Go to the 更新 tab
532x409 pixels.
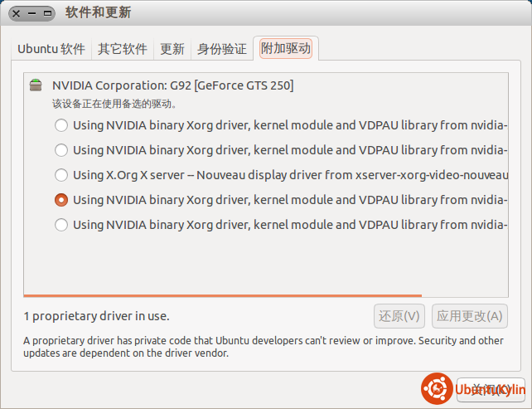click(x=172, y=49)
